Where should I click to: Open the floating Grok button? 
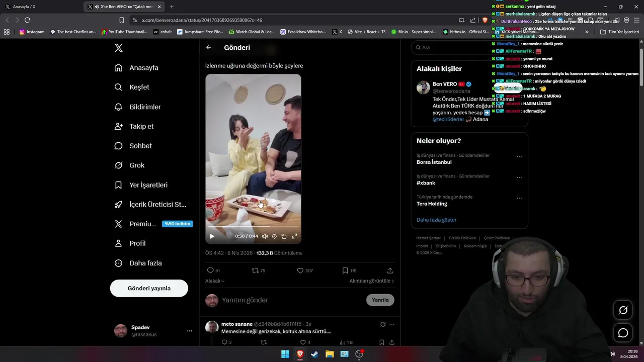click(x=623, y=310)
